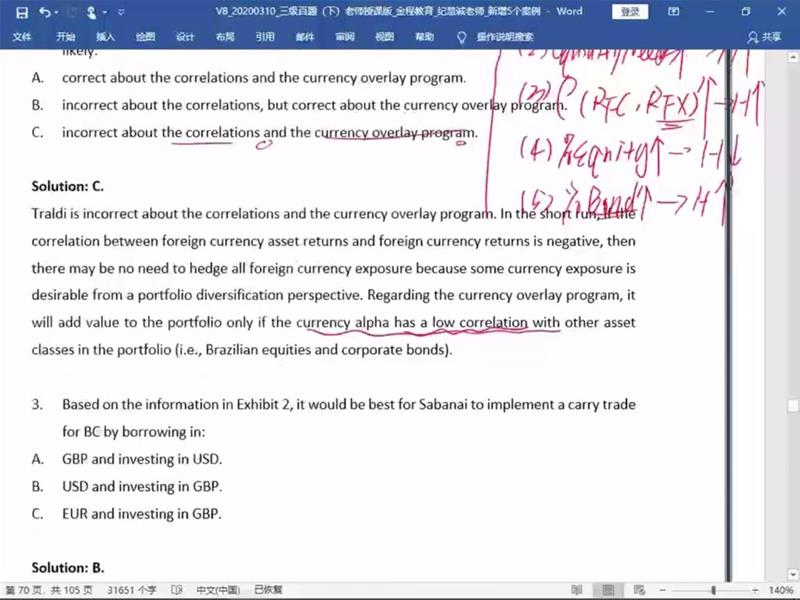Open the 设计 (Design) ribbon tab
Image resolution: width=800 pixels, height=600 pixels.
click(185, 37)
